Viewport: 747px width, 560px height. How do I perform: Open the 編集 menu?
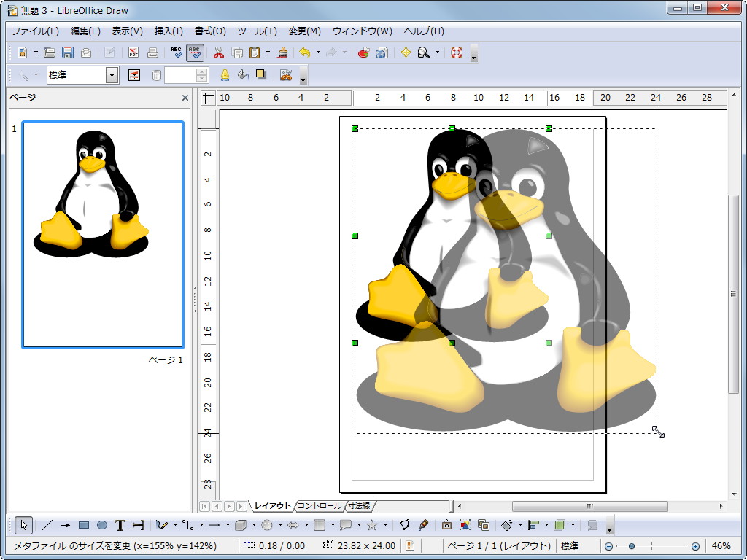coord(85,31)
